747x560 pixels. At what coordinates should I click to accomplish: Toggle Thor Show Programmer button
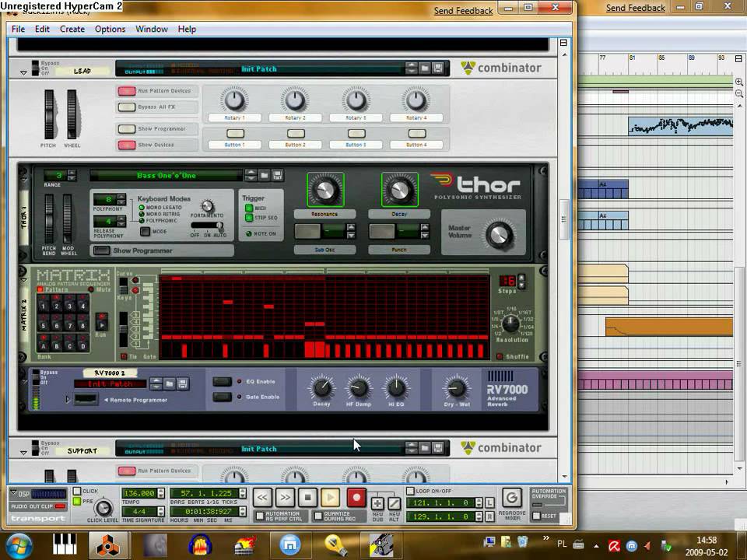tap(101, 250)
